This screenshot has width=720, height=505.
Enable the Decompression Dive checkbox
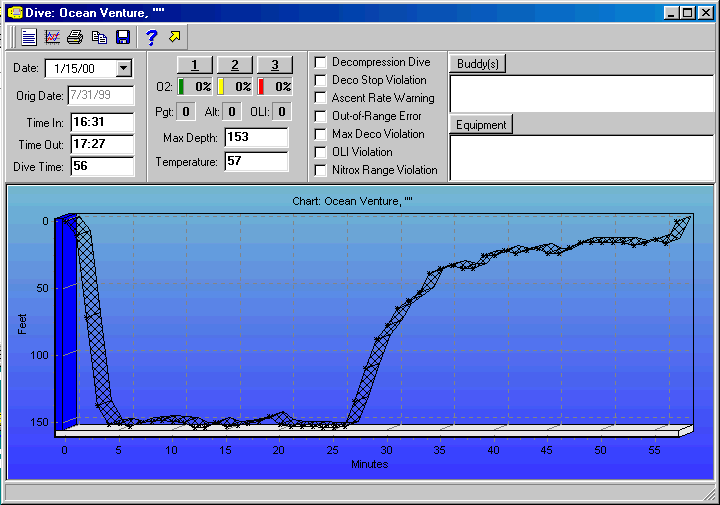click(x=321, y=62)
